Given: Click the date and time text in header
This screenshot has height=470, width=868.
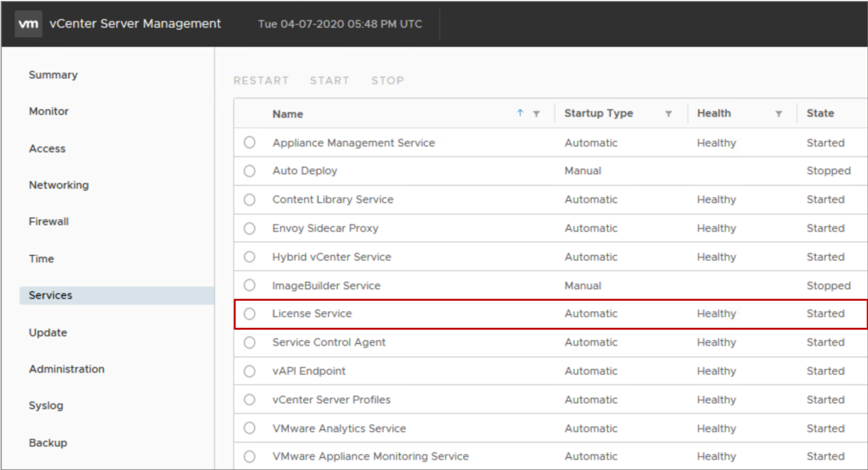Looking at the screenshot, I should pos(340,24).
